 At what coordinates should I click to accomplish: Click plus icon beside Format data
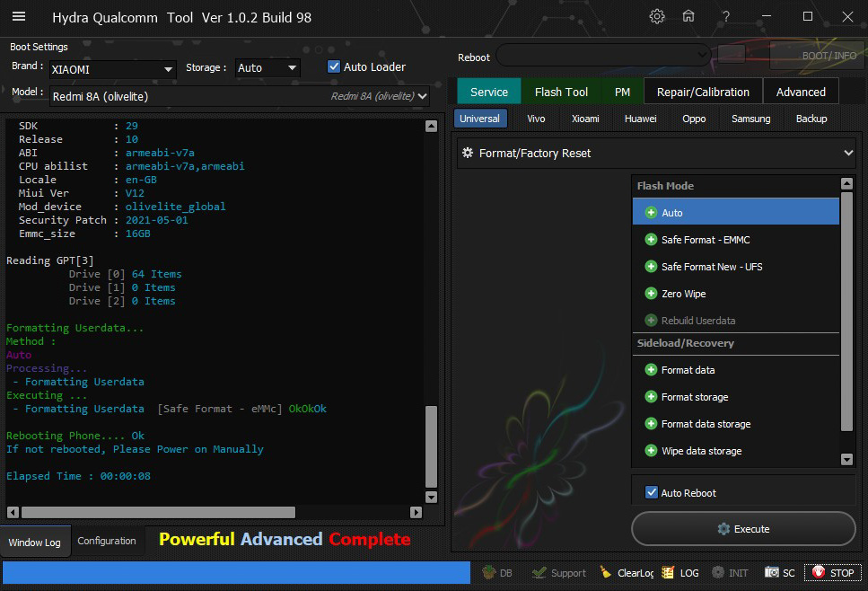tap(651, 369)
